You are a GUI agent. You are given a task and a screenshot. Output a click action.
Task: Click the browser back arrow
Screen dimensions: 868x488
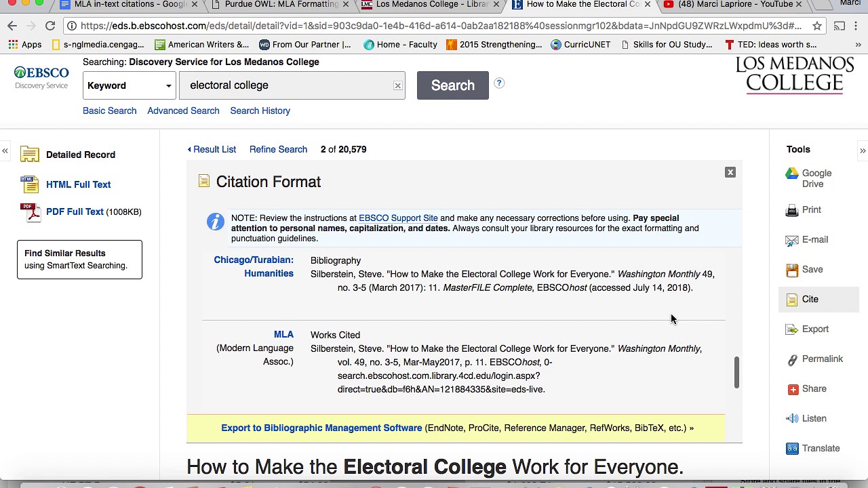[12, 26]
